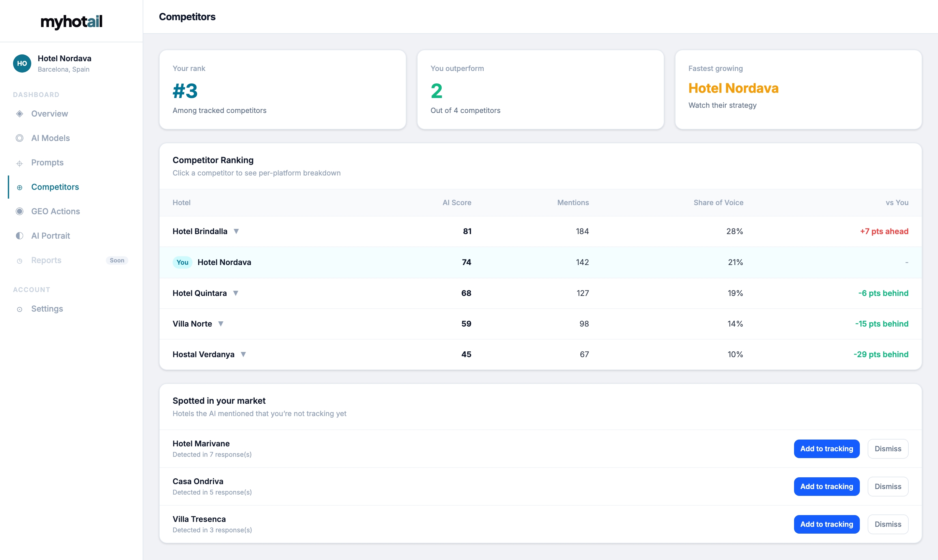The width and height of the screenshot is (938, 560).
Task: Expand Hotel Quintara breakdown arrow
Action: 235,293
